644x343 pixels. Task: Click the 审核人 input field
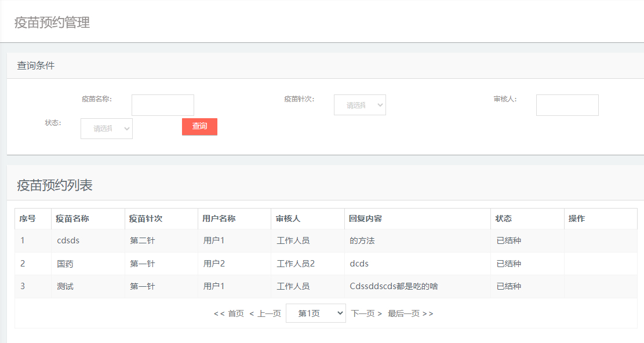coord(567,105)
